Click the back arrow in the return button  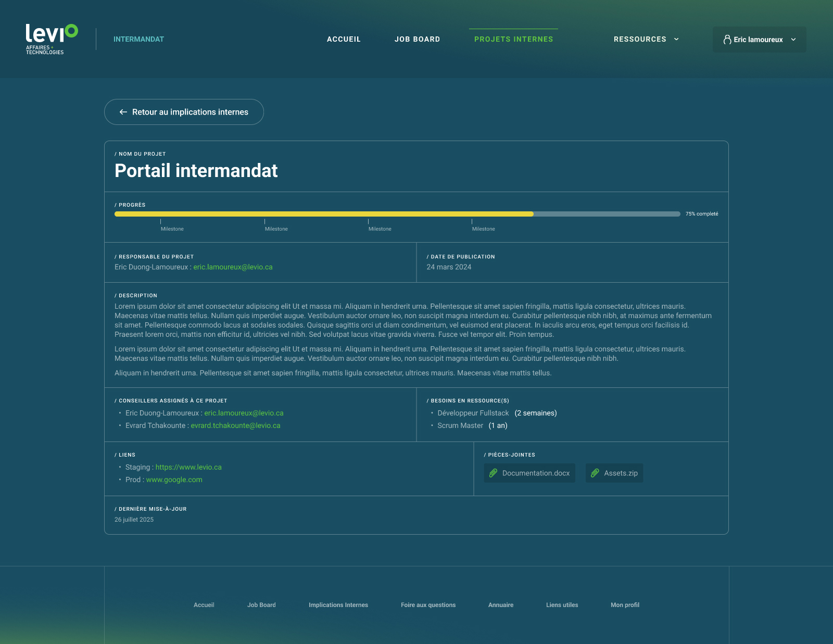123,111
